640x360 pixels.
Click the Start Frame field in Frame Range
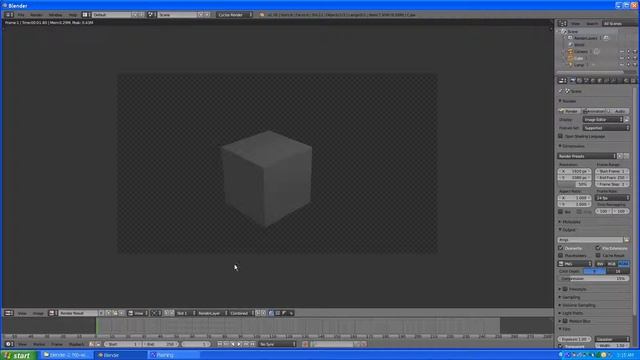click(x=612, y=171)
